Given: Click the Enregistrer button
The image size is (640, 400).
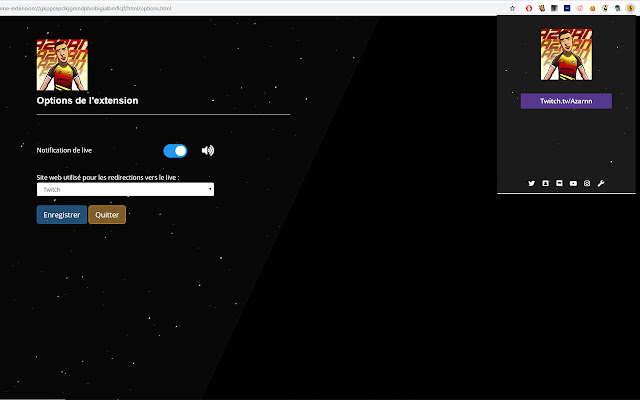Looking at the screenshot, I should tap(62, 215).
